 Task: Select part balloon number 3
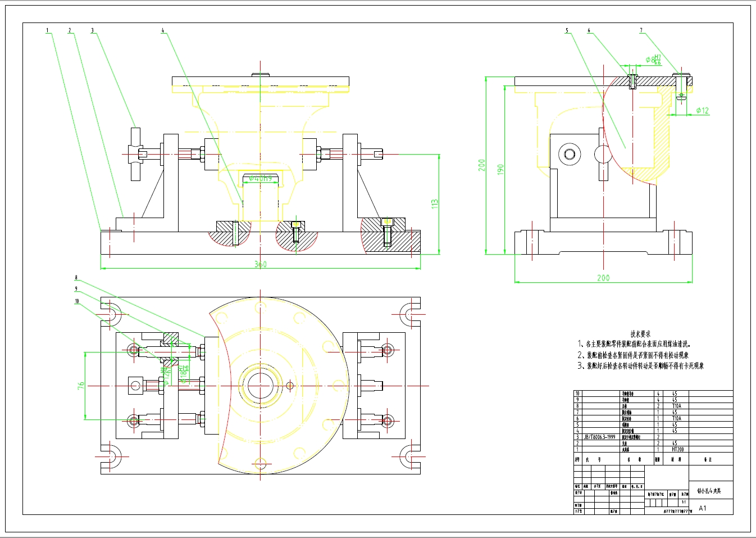93,31
